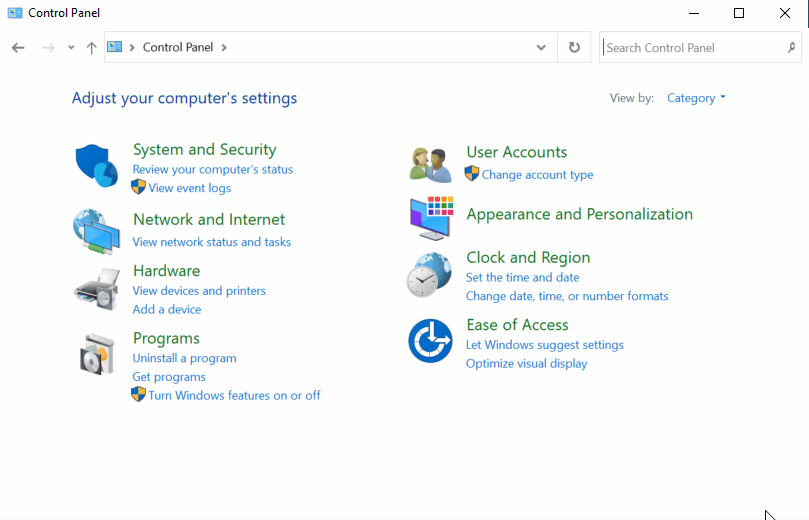
Task: Open the Hardware heading link
Action: click(167, 271)
